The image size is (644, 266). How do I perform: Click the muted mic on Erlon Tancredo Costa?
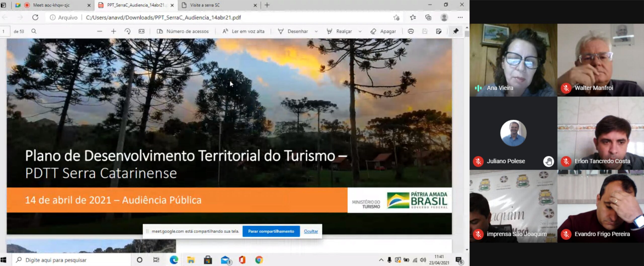566,161
